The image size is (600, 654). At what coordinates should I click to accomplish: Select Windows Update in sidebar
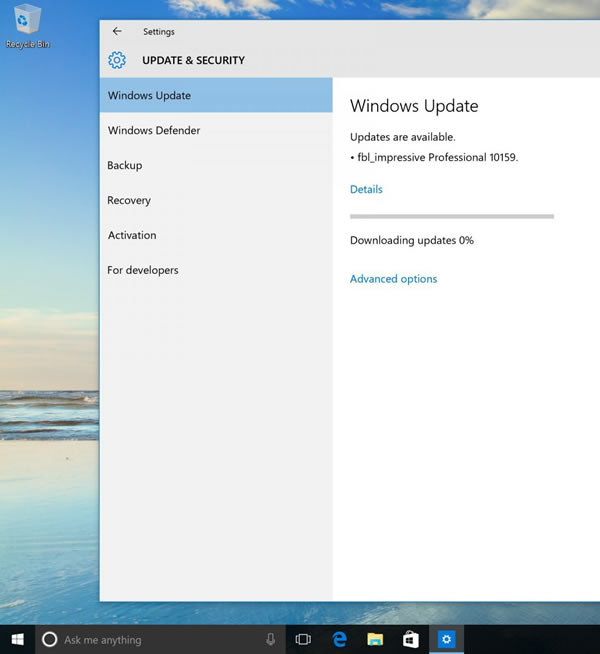pyautogui.click(x=216, y=95)
